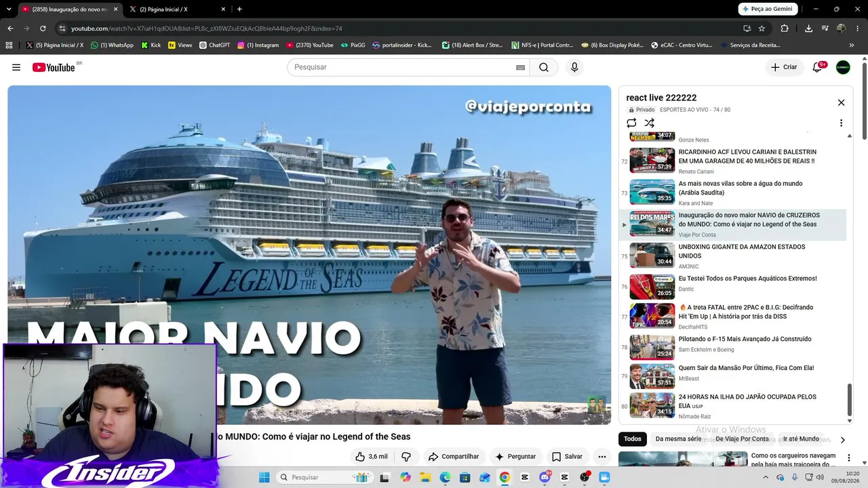Open Instagram bookmark
The image size is (868, 488).
(x=258, y=45)
